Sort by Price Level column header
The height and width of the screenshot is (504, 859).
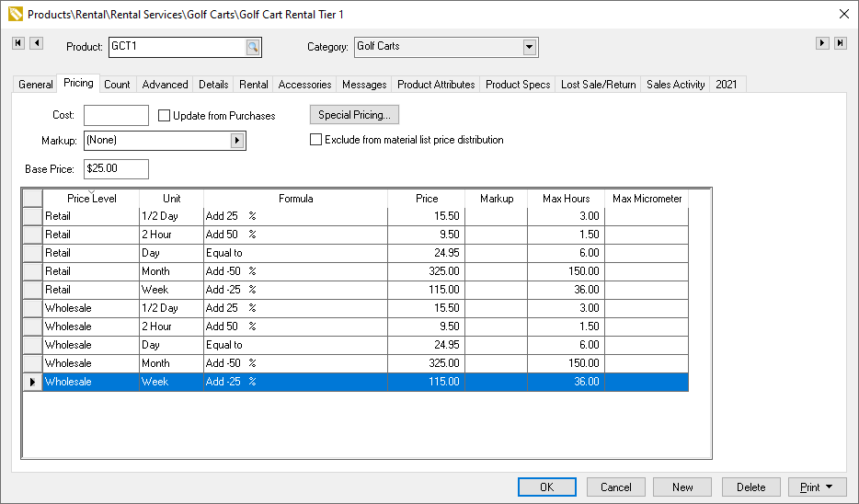tap(91, 199)
